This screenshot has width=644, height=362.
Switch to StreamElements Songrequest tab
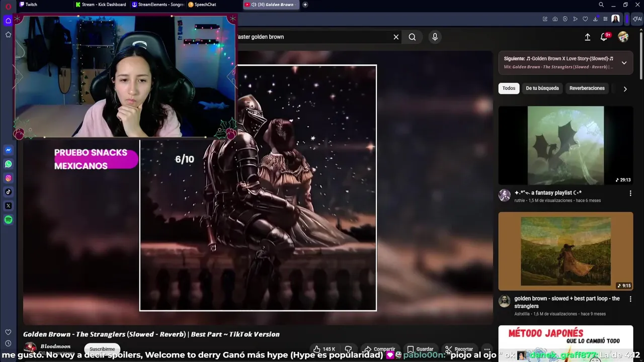tap(157, 5)
